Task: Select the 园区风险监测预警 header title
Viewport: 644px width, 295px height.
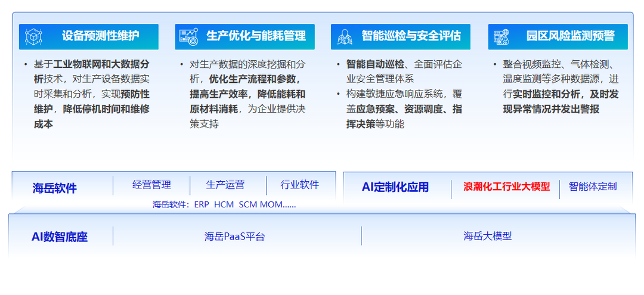Action: pyautogui.click(x=570, y=36)
